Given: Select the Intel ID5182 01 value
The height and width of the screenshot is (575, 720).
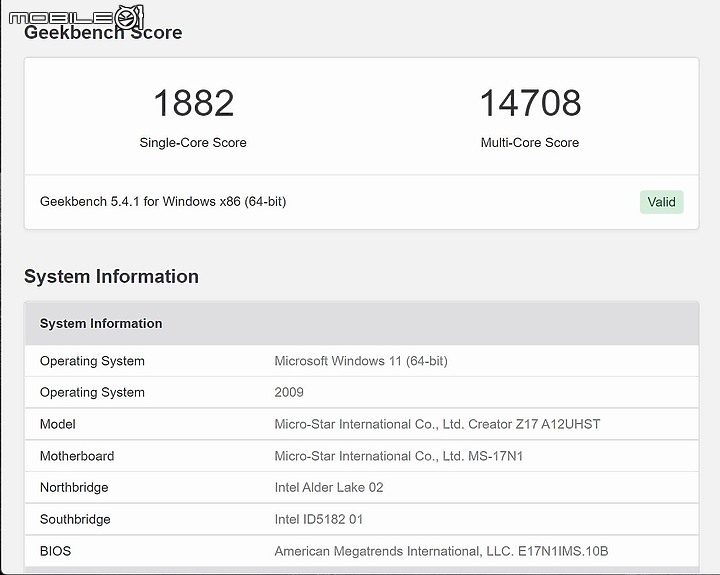Looking at the screenshot, I should point(319,519).
